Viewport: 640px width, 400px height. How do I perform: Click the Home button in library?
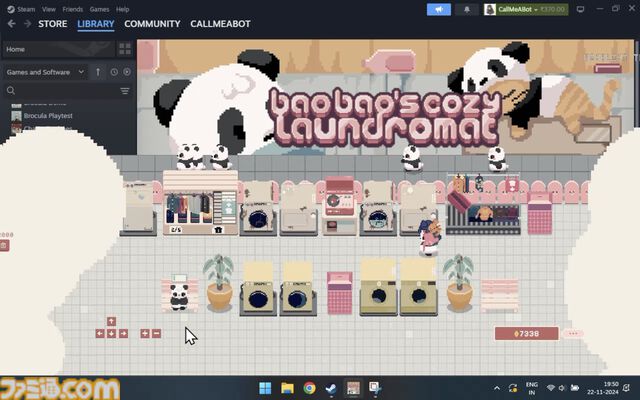coord(16,49)
